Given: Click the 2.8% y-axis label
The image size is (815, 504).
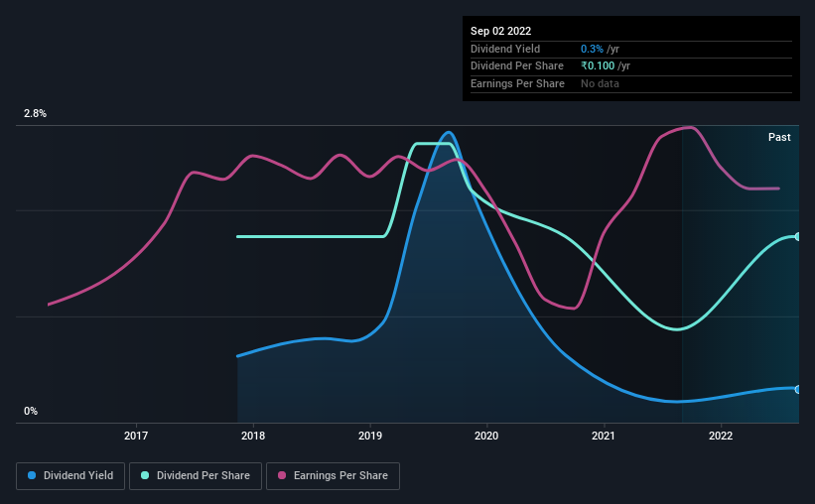Looking at the screenshot, I should coord(35,113).
